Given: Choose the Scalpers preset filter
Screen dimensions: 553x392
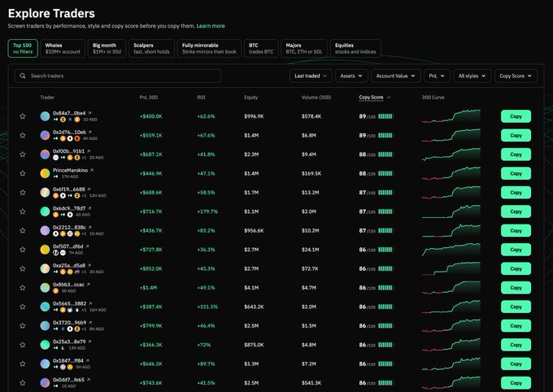Looking at the screenshot, I should tap(151, 48).
